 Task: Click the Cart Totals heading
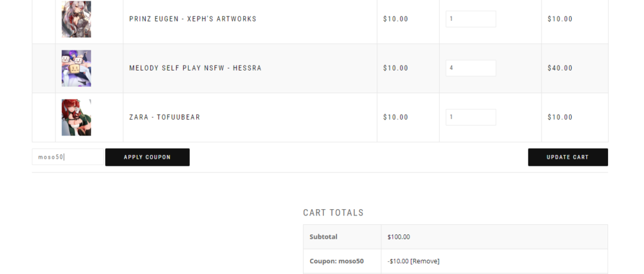(x=333, y=213)
